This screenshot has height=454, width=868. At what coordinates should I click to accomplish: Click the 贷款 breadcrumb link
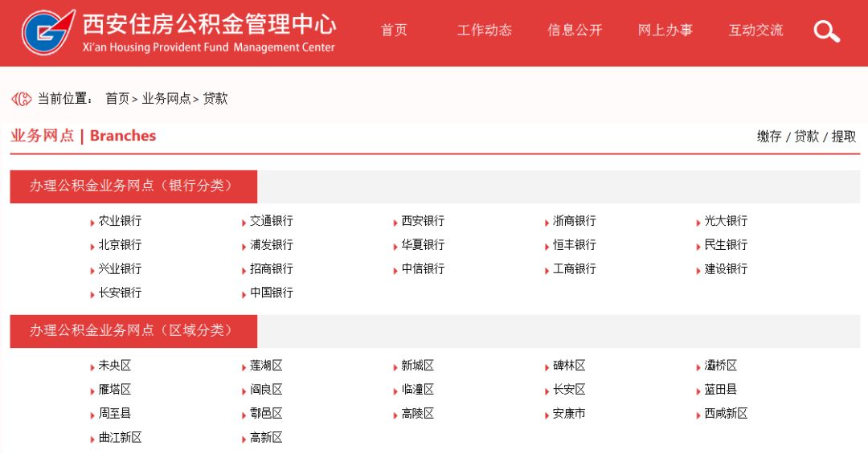pyautogui.click(x=215, y=99)
